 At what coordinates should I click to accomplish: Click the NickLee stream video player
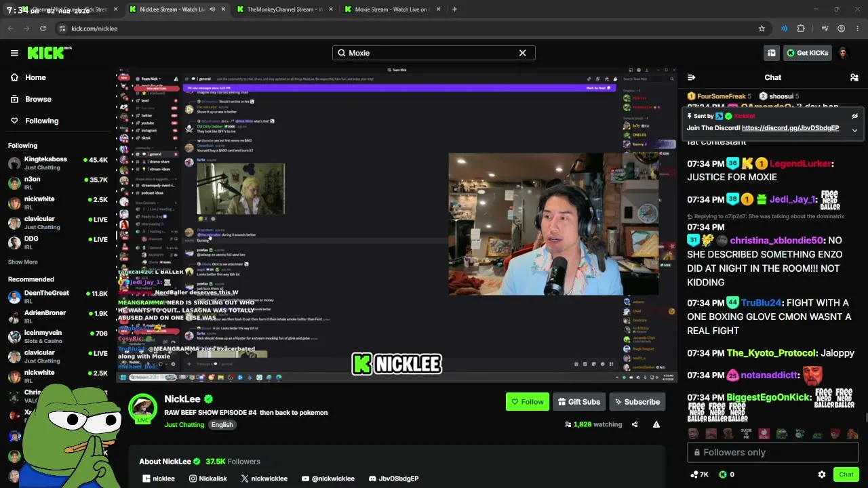[397, 225]
